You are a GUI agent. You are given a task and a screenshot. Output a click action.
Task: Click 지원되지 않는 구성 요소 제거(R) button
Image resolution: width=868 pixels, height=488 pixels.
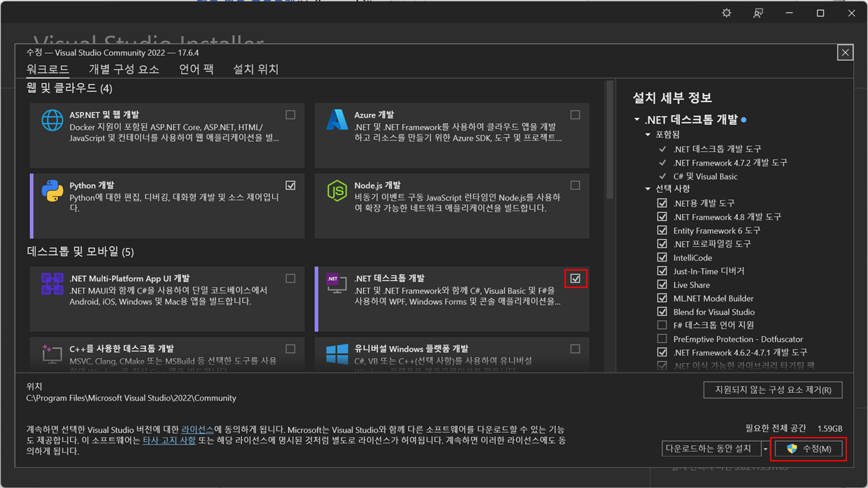(773, 389)
